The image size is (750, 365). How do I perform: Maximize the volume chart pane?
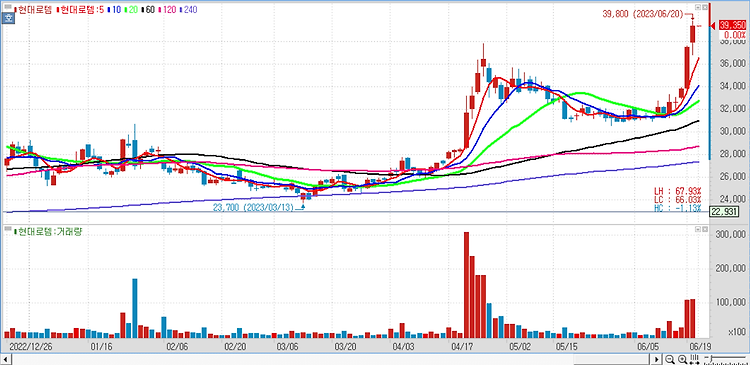[x=704, y=230]
